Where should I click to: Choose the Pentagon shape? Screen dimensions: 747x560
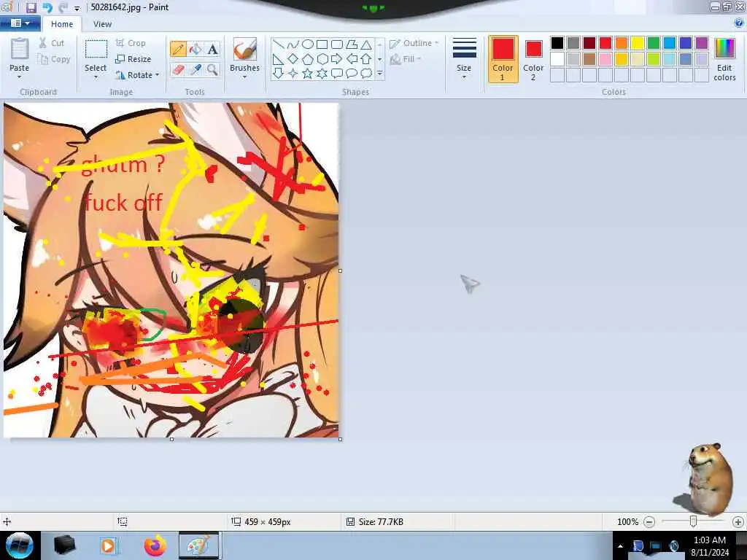[308, 59]
